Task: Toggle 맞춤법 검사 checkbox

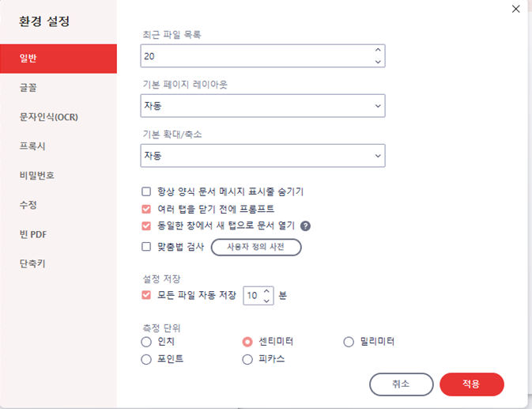Action: [x=146, y=246]
